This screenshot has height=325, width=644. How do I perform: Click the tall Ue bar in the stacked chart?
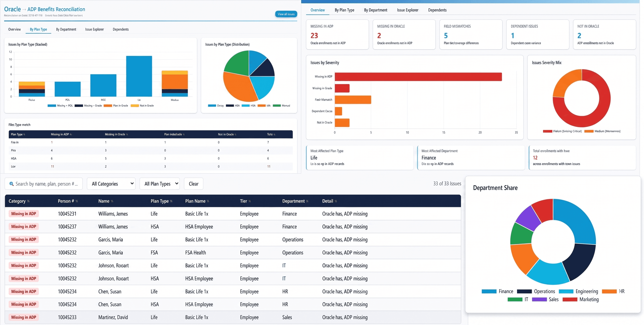(139, 76)
